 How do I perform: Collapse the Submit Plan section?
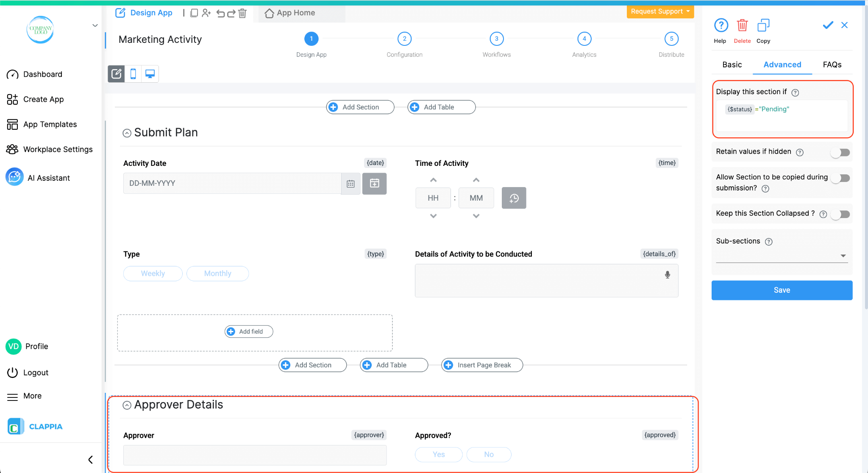[x=127, y=133]
